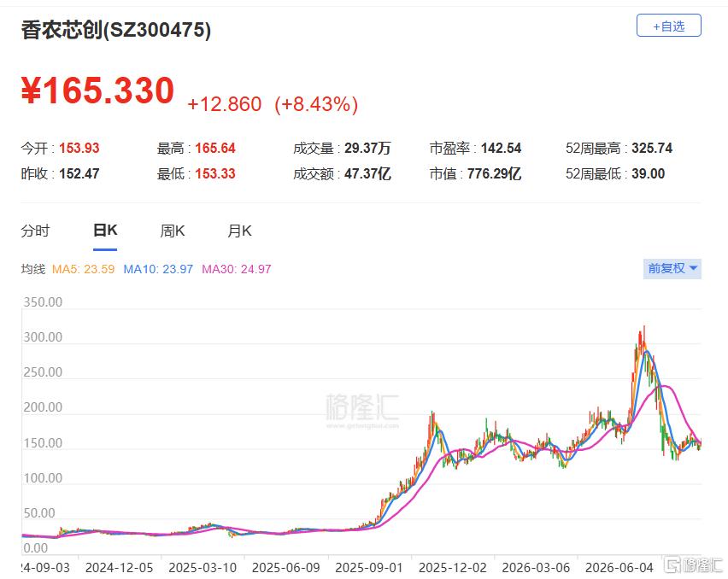The image size is (728, 579).
Task: Click the 52周最高 value 325.74
Action: [652, 148]
